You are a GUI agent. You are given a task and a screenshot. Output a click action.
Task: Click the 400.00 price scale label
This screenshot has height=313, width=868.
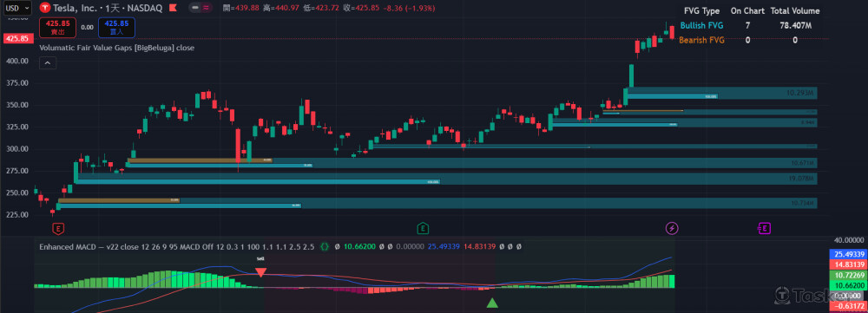tap(16, 61)
